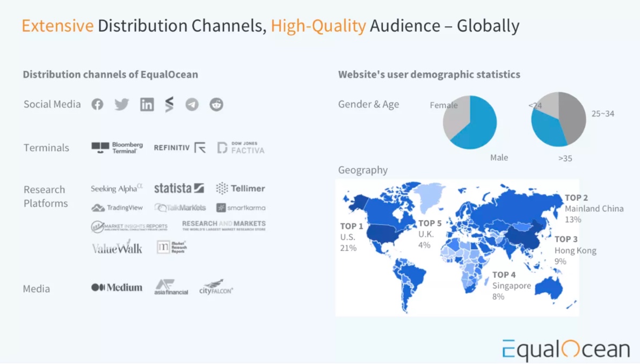The height and width of the screenshot is (364, 640).
Task: Click the heading "Website's user demographic statistics"
Action: 429,75
